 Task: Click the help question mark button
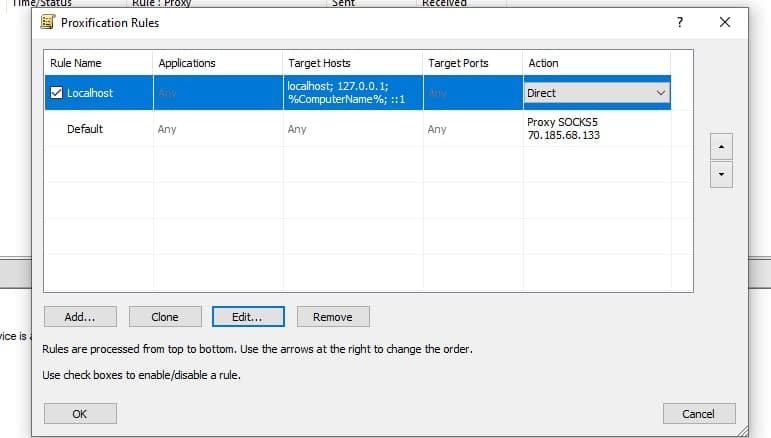click(x=680, y=22)
